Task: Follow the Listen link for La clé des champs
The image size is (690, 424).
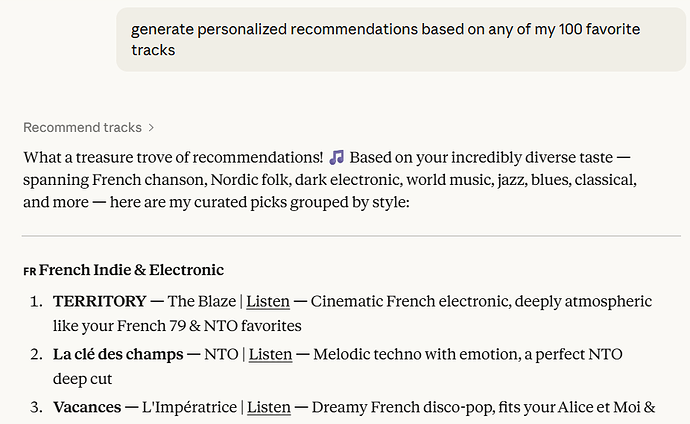Action: point(269,354)
